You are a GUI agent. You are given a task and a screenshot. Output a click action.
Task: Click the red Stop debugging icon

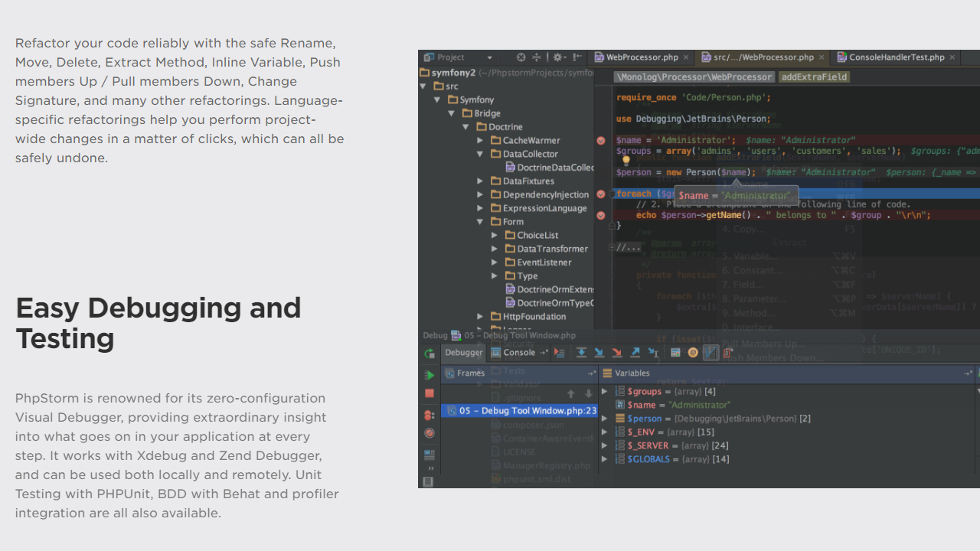pyautogui.click(x=430, y=393)
